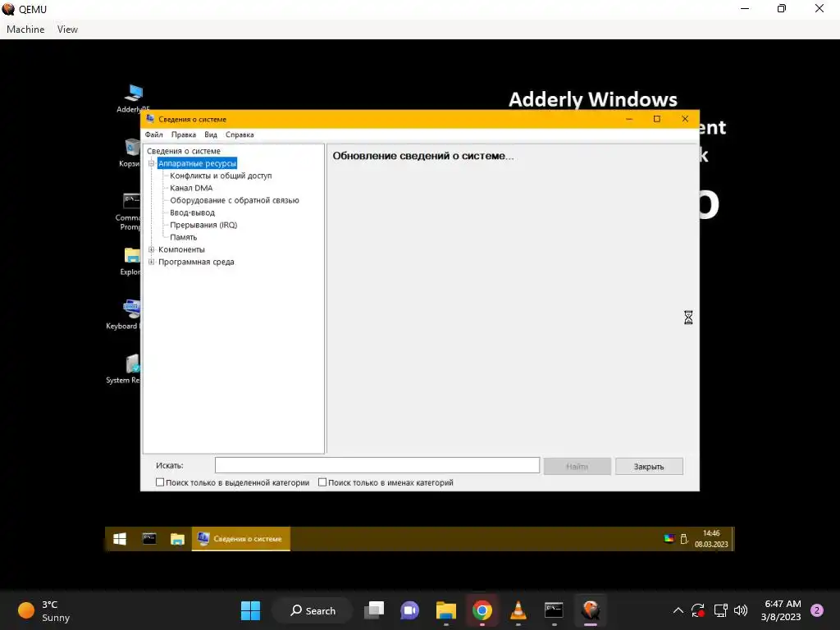Screen dimensions: 840x630
Task: Collapse the Аппаратные ресурсы tree node
Action: tap(152, 163)
